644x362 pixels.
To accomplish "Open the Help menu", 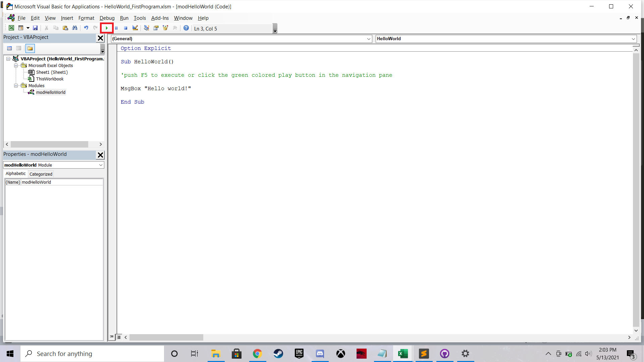I will (x=203, y=18).
